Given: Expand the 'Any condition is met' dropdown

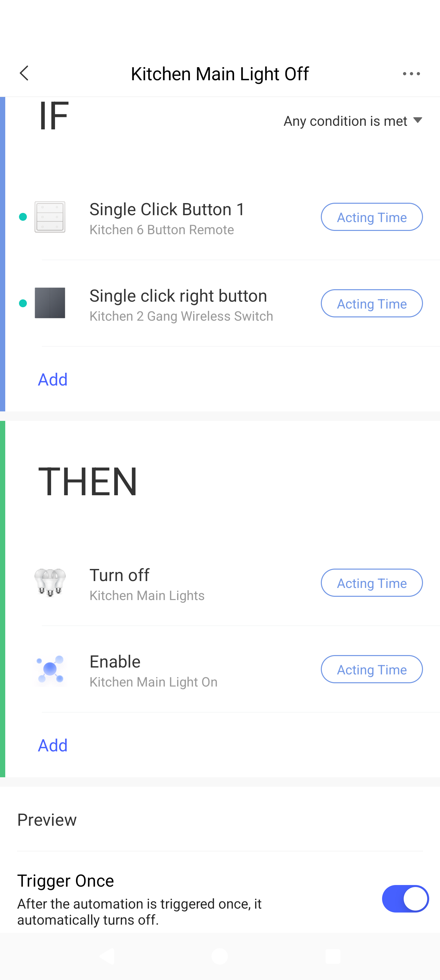Looking at the screenshot, I should tap(353, 121).
